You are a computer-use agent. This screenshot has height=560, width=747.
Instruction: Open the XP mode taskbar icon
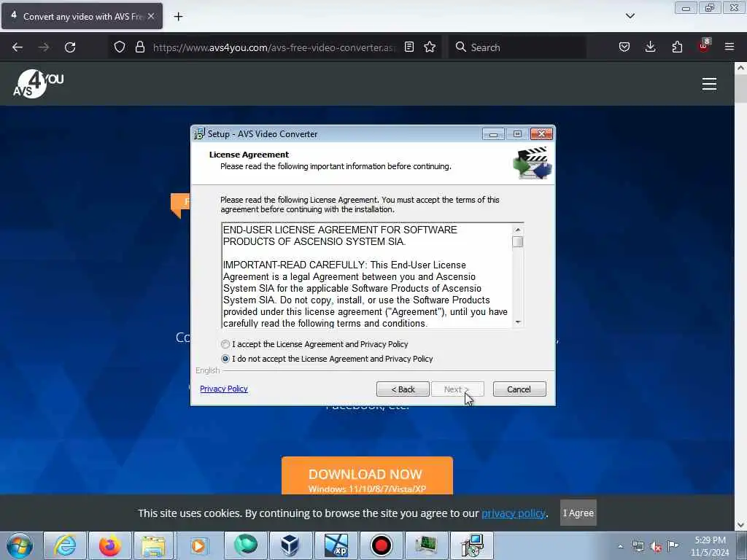click(x=336, y=545)
